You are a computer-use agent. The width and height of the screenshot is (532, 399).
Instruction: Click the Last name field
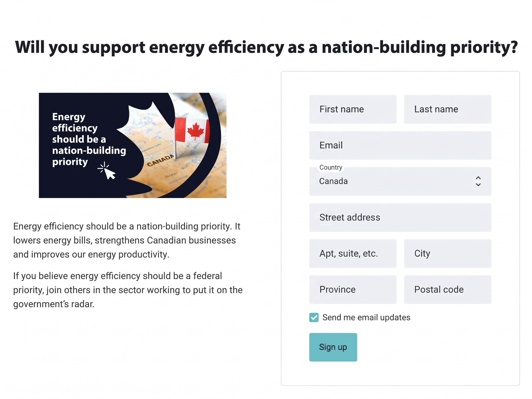tap(447, 109)
